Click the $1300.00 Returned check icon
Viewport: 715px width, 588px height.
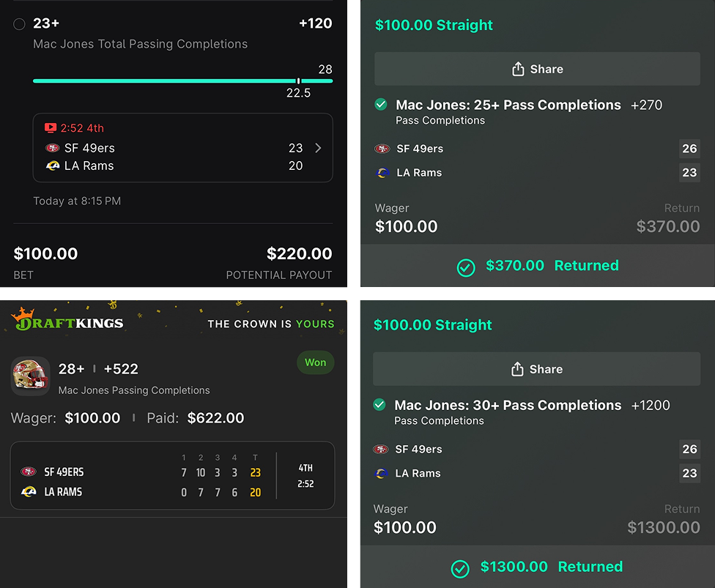[x=461, y=568]
